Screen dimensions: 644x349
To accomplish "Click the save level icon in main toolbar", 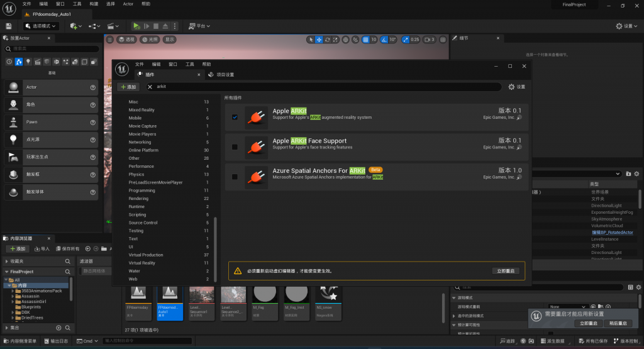I will click(x=9, y=26).
